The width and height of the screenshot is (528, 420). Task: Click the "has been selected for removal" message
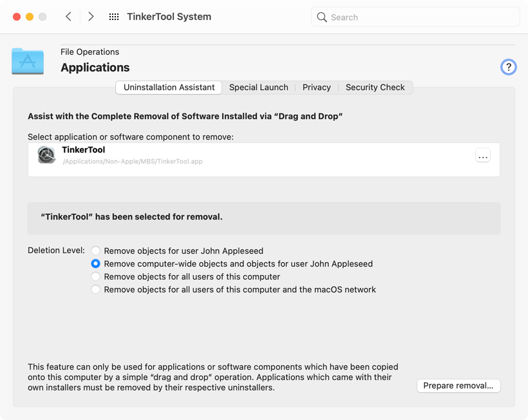[x=131, y=216]
